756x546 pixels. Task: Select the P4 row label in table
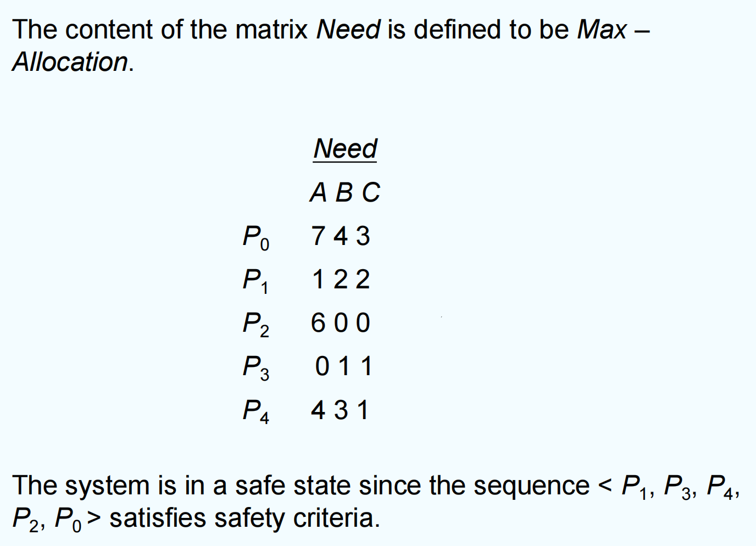coord(255,411)
